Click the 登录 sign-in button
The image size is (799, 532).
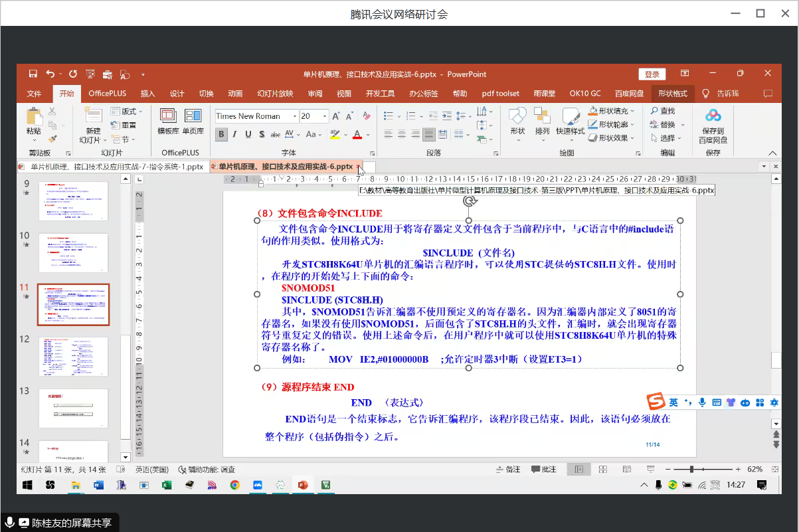[652, 74]
